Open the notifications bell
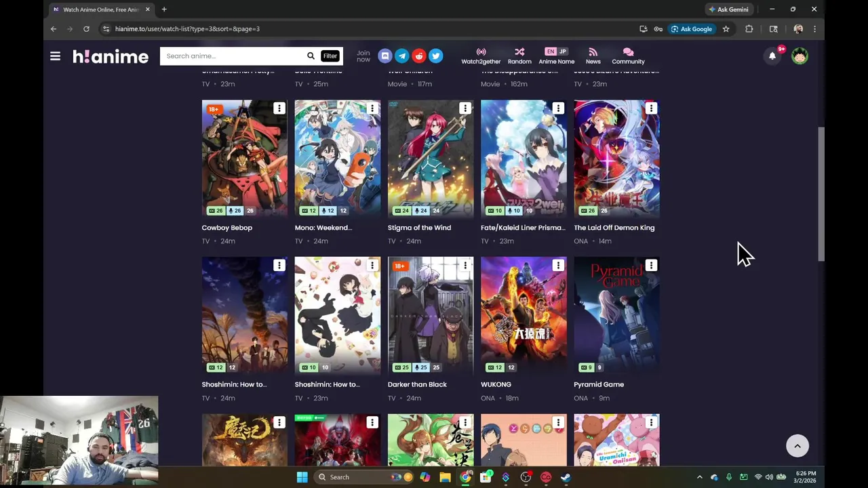Screen dimensions: 868x488 [772, 56]
